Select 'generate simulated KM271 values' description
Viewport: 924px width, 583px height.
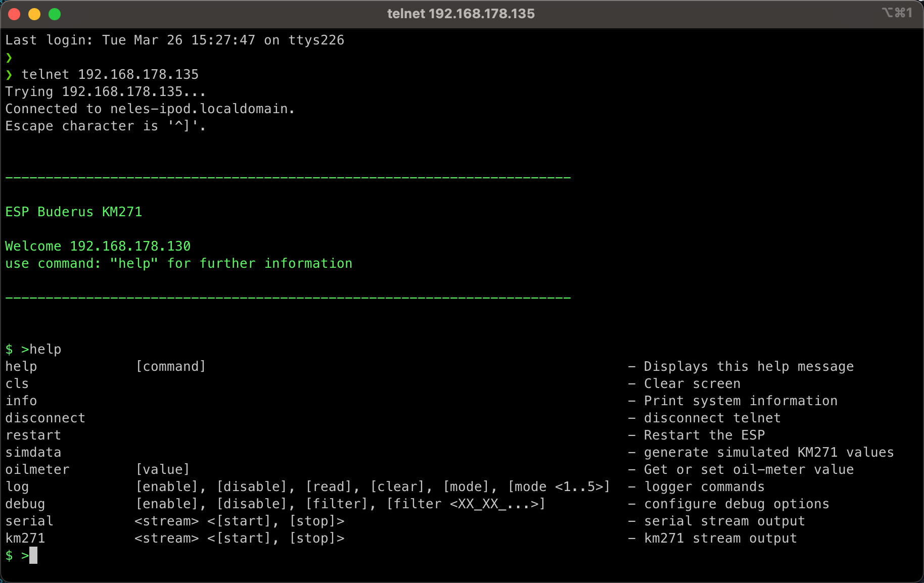pos(769,452)
